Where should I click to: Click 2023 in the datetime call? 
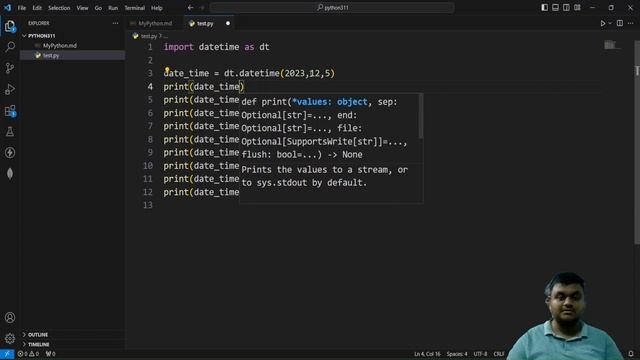click(x=295, y=73)
